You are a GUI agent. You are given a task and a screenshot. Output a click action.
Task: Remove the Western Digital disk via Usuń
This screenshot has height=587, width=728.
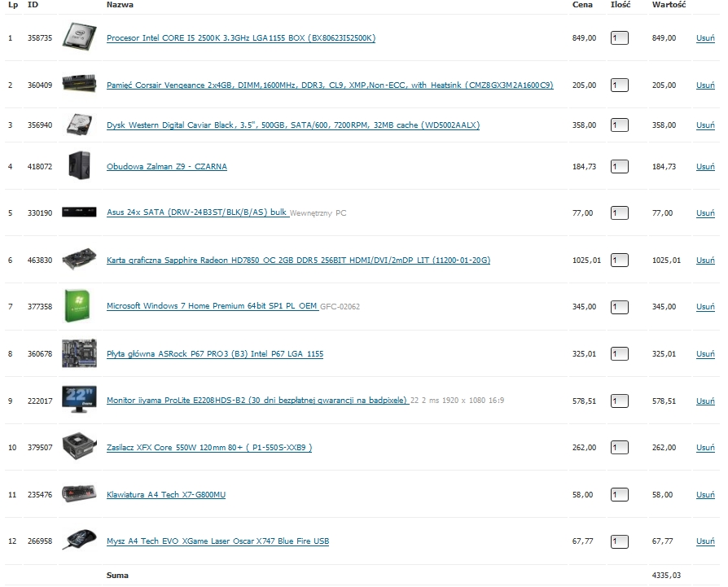coord(705,125)
